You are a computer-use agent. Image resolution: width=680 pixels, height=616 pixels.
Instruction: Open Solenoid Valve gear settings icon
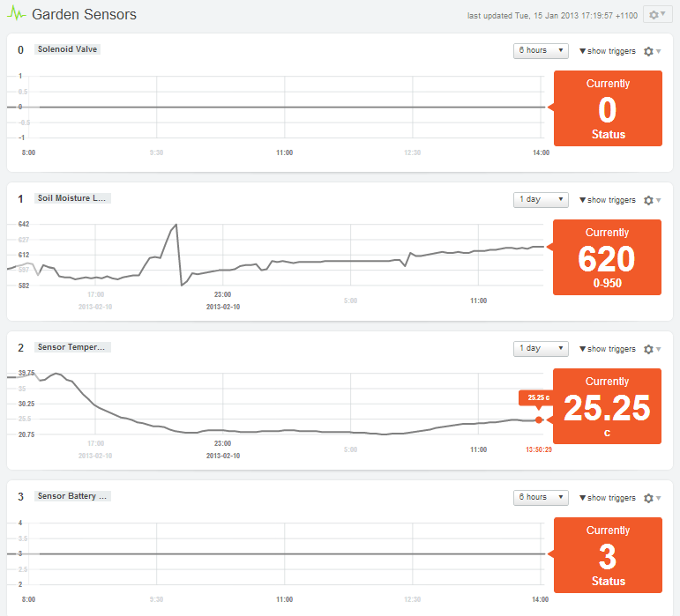coord(651,51)
